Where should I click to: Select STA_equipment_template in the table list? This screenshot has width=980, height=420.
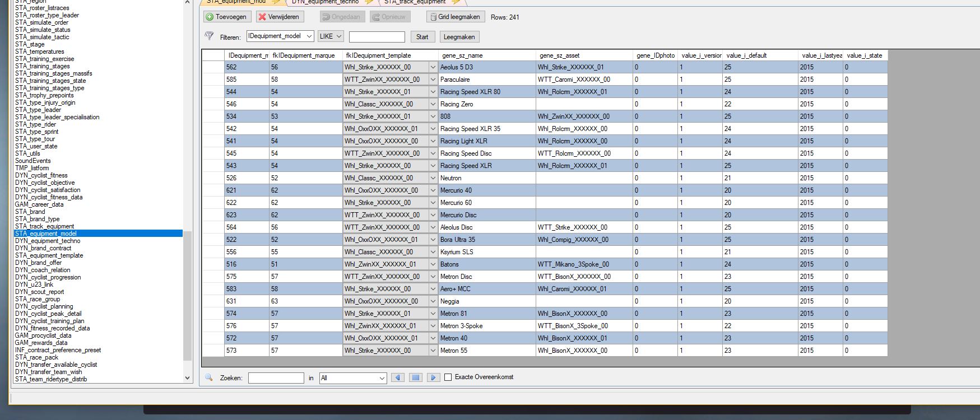pos(49,255)
